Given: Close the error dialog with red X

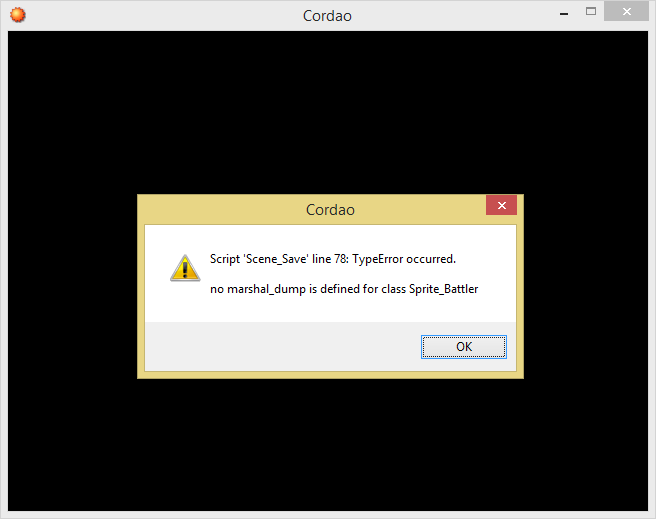Looking at the screenshot, I should tap(501, 205).
